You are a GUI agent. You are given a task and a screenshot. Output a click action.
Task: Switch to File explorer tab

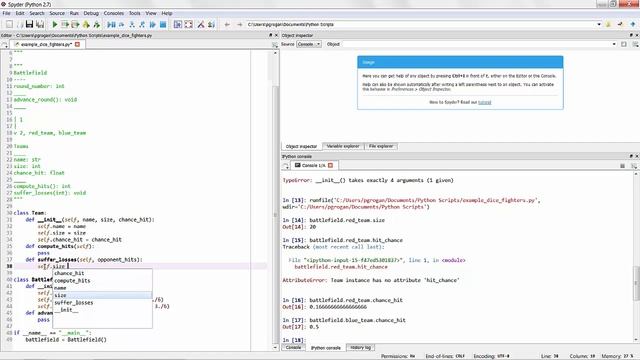381,146
